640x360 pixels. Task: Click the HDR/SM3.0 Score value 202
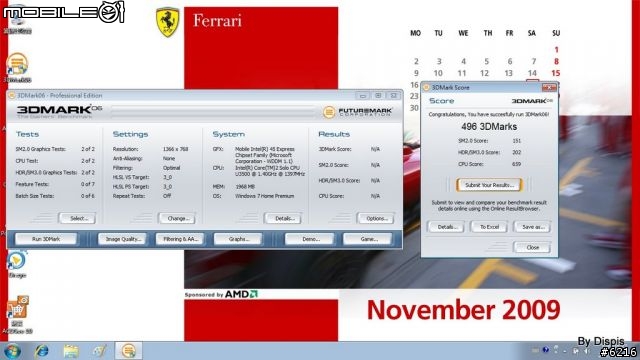(516, 152)
